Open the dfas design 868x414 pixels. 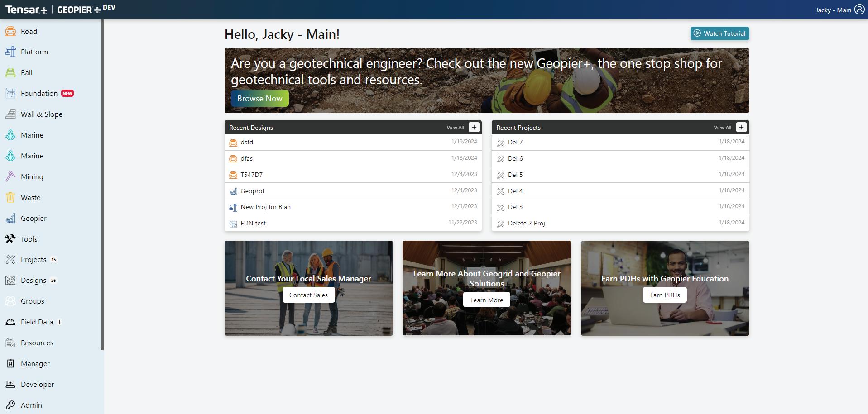click(x=353, y=158)
